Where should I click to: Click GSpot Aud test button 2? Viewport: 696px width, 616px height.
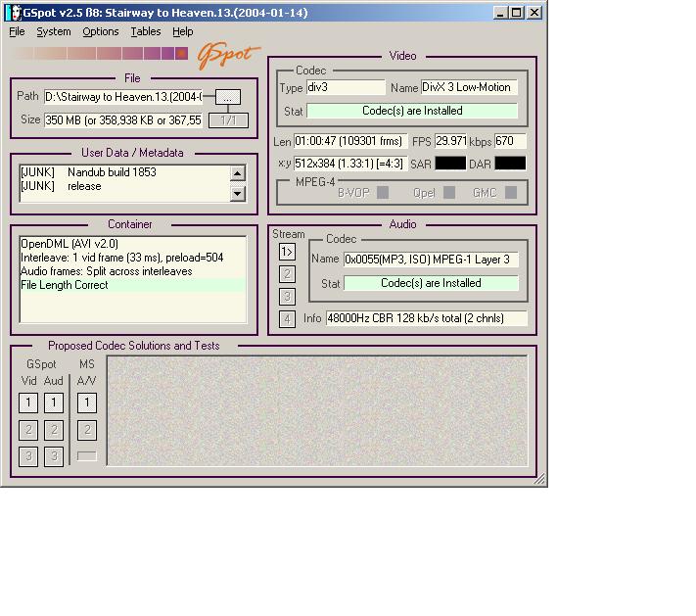pyautogui.click(x=54, y=430)
